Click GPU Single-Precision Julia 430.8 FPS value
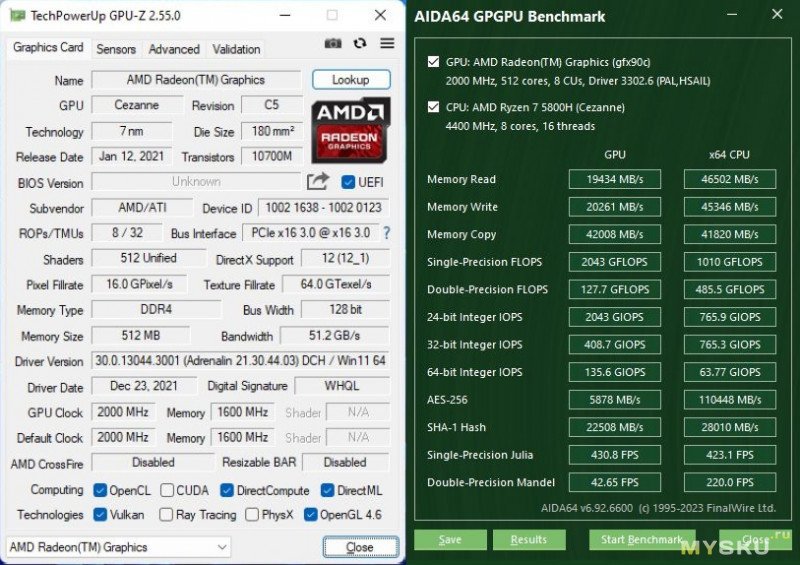The height and width of the screenshot is (565, 800). [615, 455]
